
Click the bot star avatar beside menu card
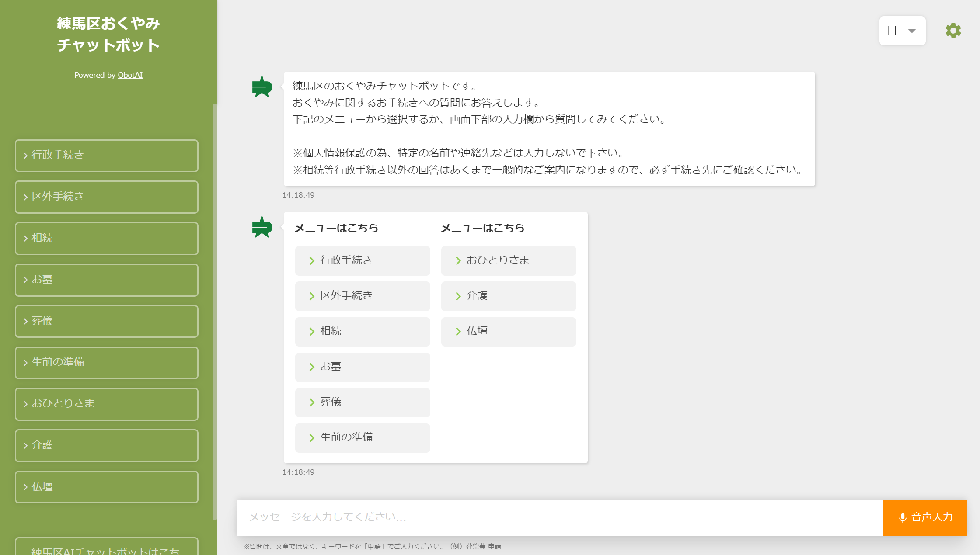point(262,227)
